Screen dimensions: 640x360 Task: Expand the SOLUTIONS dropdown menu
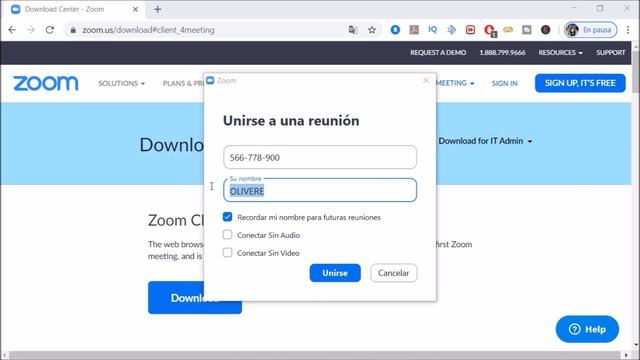pos(122,83)
